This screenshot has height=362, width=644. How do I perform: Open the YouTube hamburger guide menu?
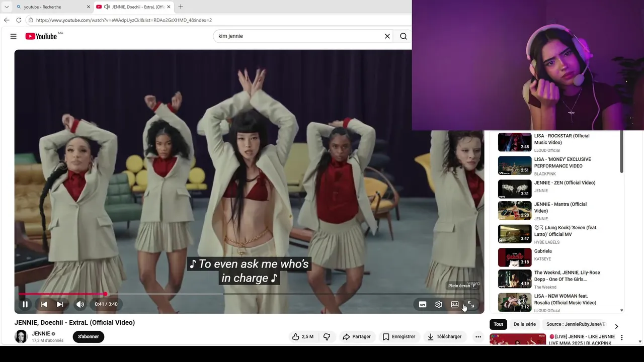[x=14, y=36]
